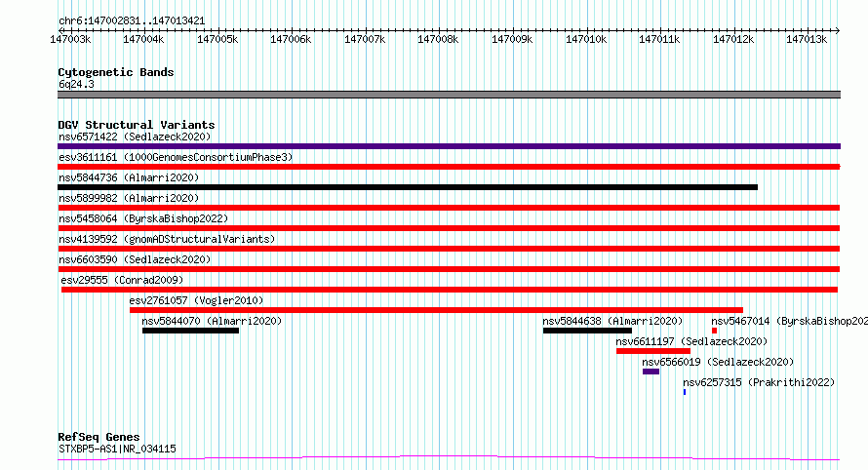Click the Cytogenetic Bands track title
868x470 pixels.
pos(116,72)
